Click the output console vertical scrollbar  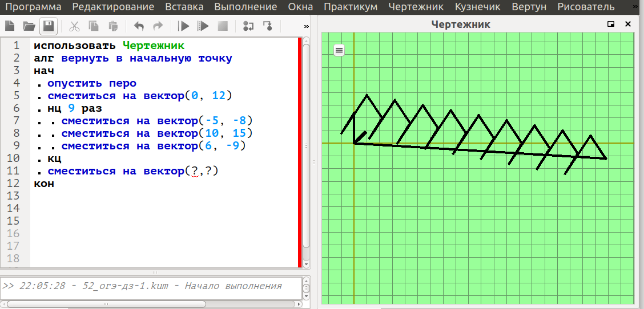coord(307,288)
